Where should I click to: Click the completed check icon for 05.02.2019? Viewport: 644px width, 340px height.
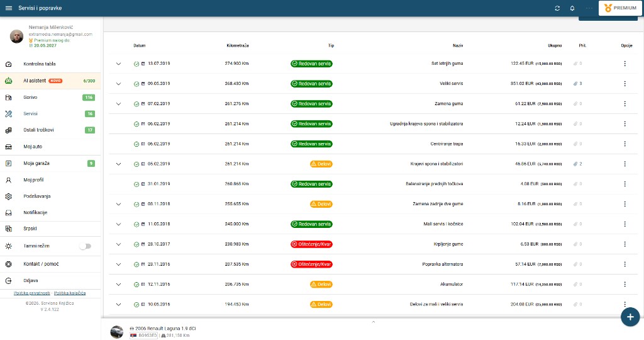(x=136, y=164)
